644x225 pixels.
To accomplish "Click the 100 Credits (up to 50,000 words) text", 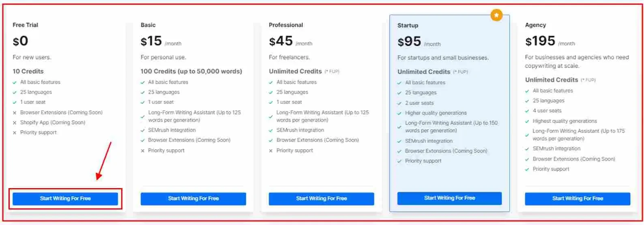I will [x=191, y=71].
